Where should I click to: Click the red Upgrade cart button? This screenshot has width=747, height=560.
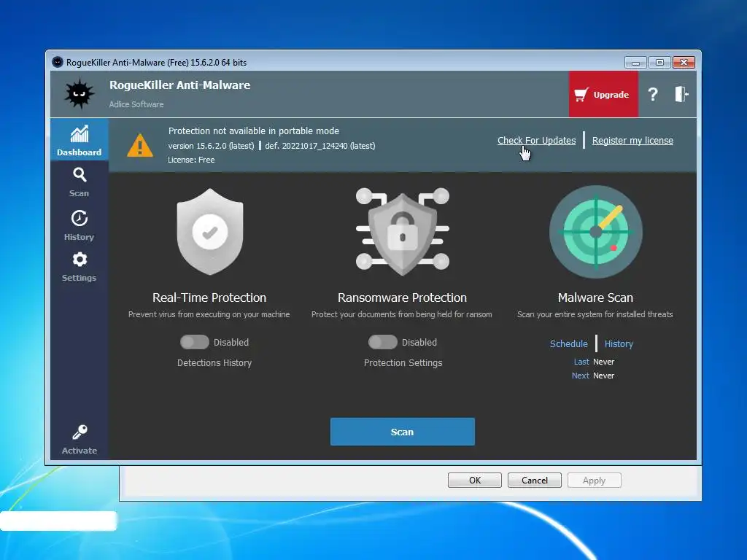(603, 94)
